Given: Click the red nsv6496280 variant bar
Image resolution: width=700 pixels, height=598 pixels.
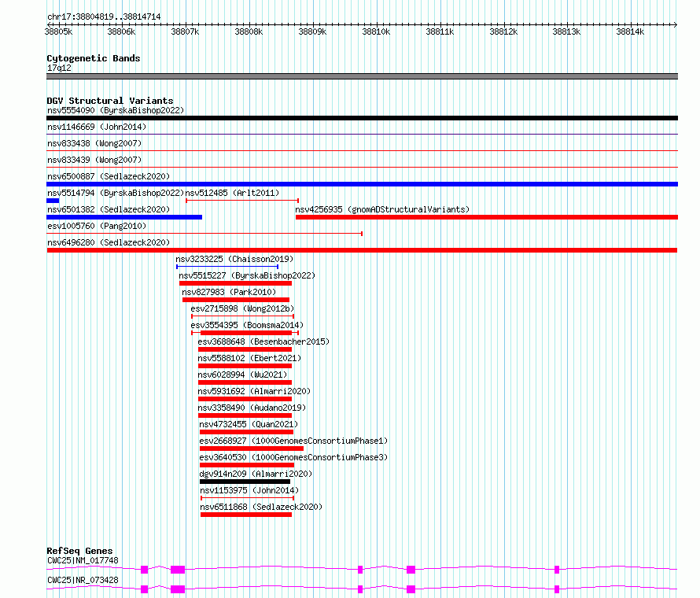Looking at the screenshot, I should coord(362,250).
